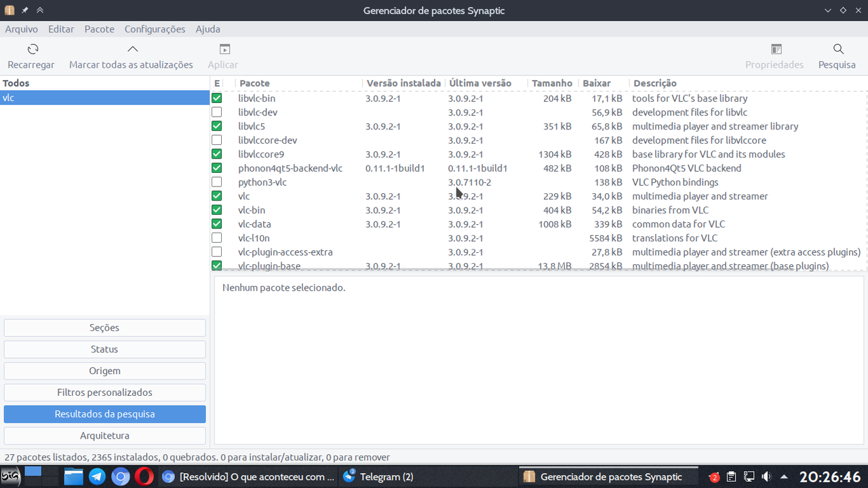
Task: Switch to the Chromium '[Resolvido]' taskbar window
Action: (248, 476)
